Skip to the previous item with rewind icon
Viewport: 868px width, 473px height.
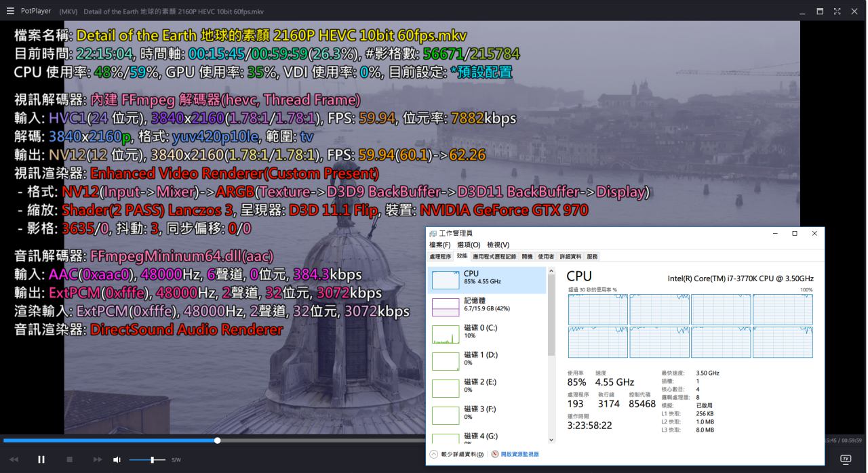(x=14, y=459)
